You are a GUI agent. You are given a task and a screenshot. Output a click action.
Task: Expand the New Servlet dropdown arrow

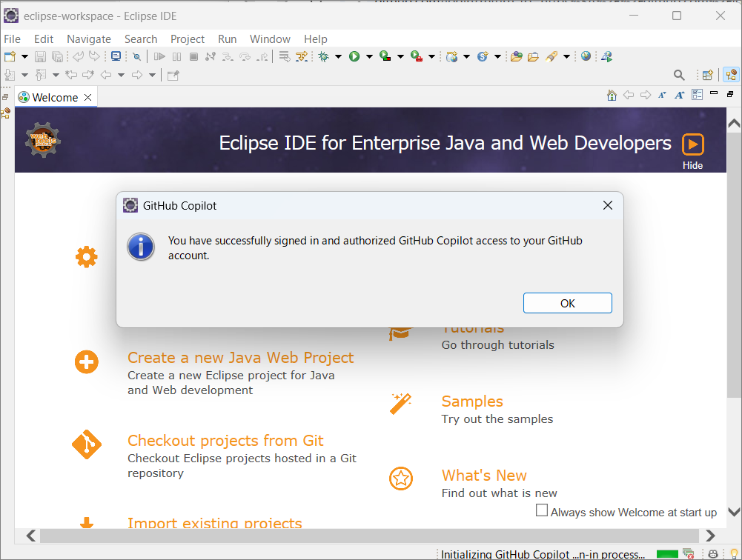point(498,57)
